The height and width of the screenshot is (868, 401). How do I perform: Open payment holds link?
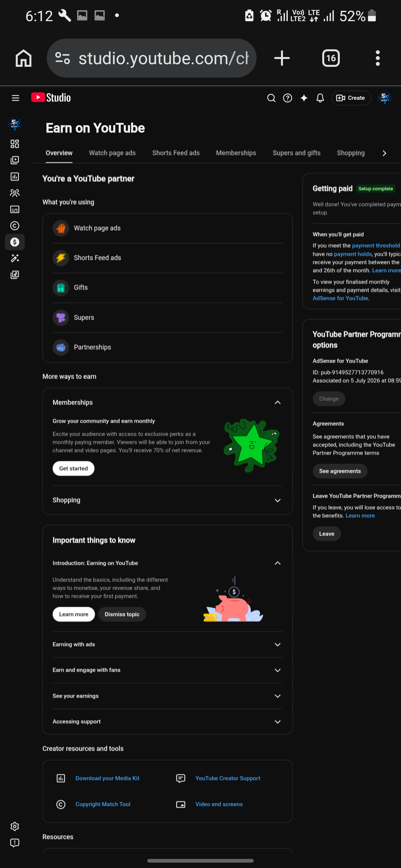coord(353,254)
